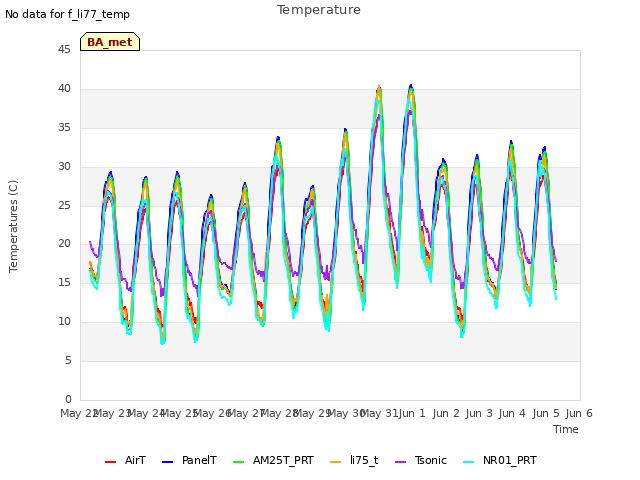Image resolution: width=640 pixels, height=480 pixels.
Task: Toggle the PanelT legend entry
Action: point(189,460)
